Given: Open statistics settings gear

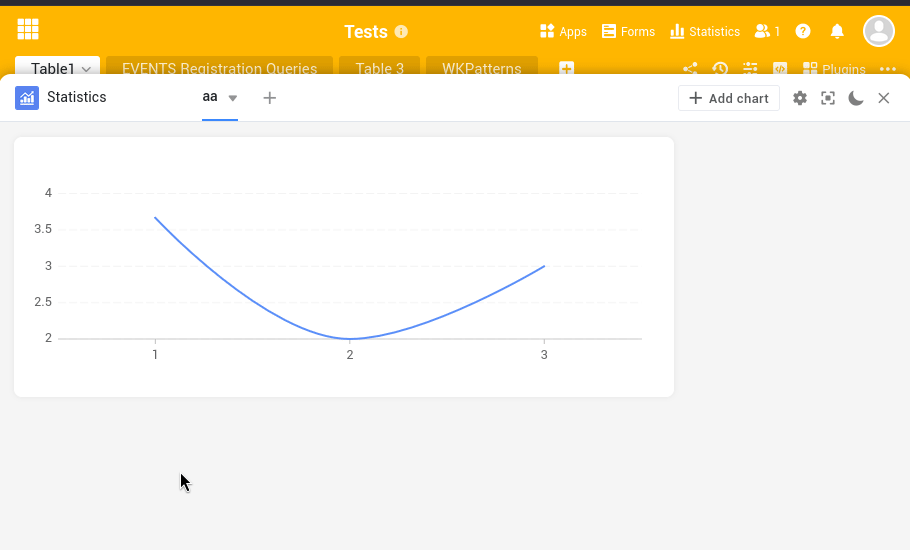Looking at the screenshot, I should 800,98.
